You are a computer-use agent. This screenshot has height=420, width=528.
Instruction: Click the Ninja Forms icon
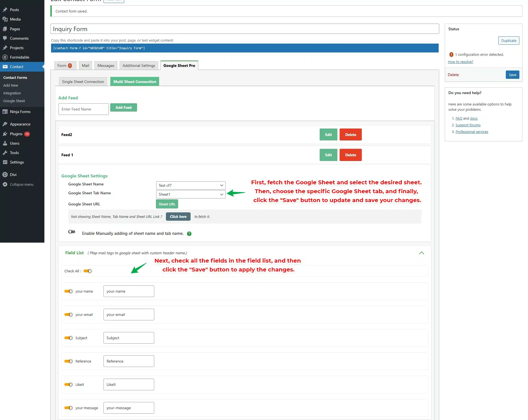[5, 112]
